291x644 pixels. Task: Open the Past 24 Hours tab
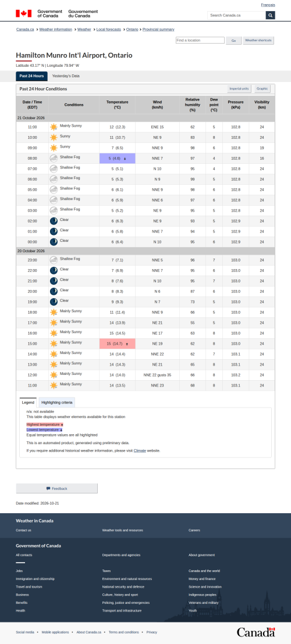[x=31, y=76]
